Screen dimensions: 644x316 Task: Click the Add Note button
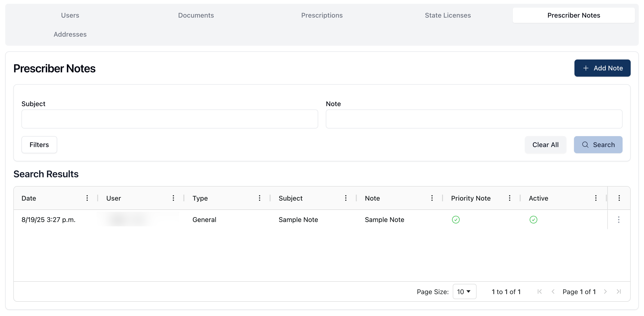[x=602, y=68]
